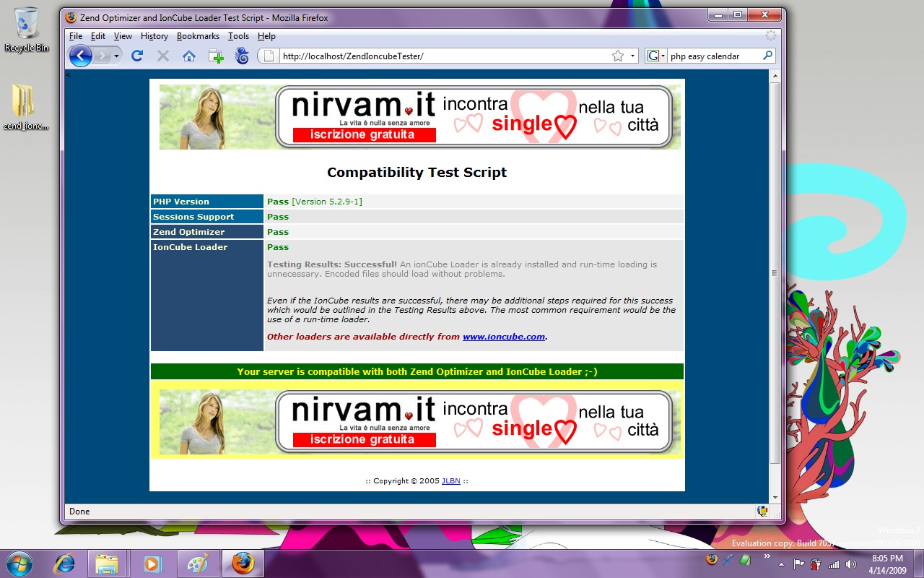
Task: Expand the address bar URL history dropdown
Action: (x=633, y=56)
